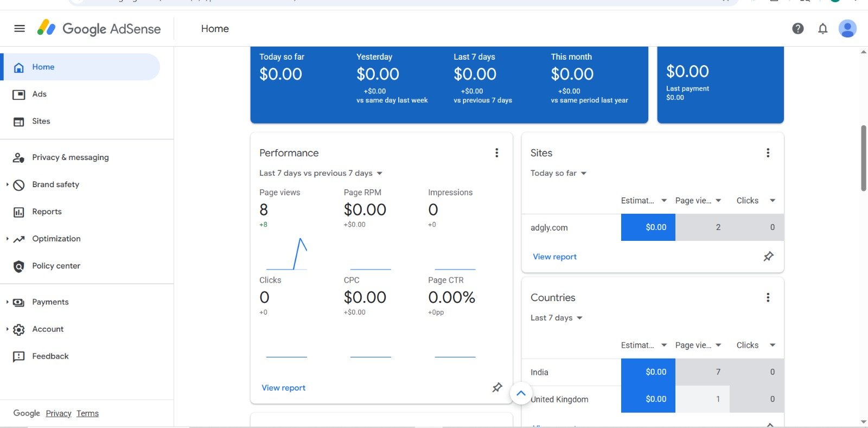868x428 pixels.
Task: Open the user account avatar
Action: click(x=847, y=29)
